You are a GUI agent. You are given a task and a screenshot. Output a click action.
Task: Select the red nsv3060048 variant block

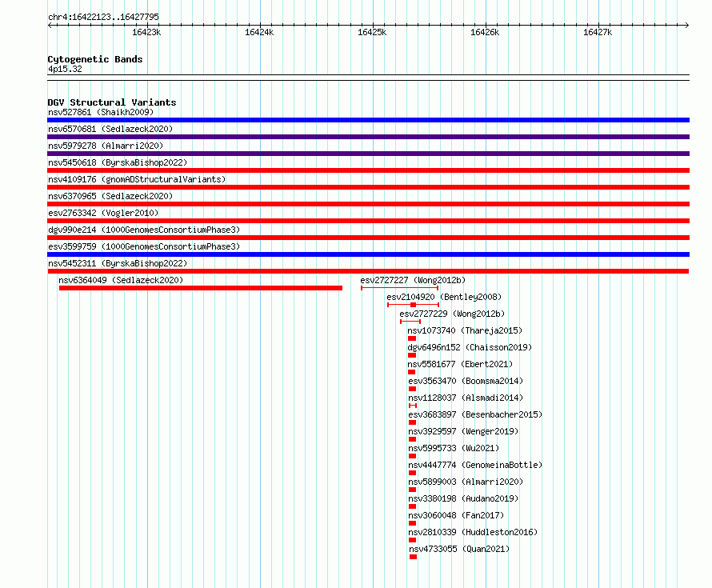(412, 523)
